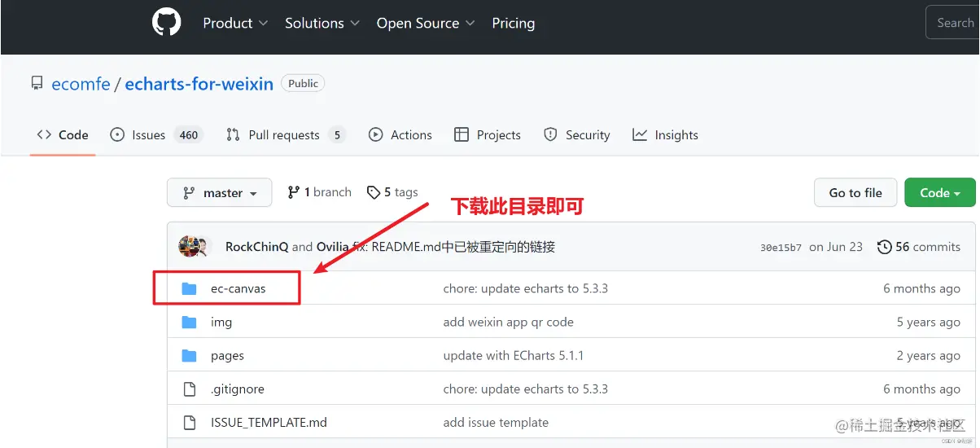Image resolution: width=980 pixels, height=448 pixels.
Task: Click the pull requests count badge 5
Action: (337, 135)
